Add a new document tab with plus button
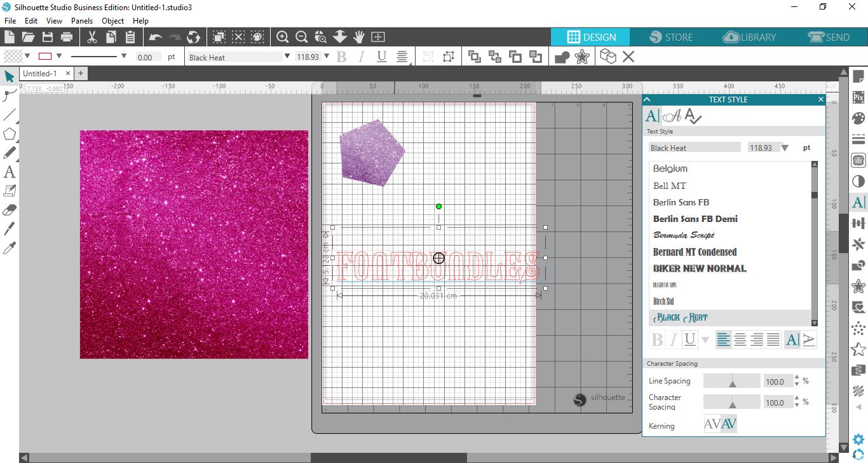The width and height of the screenshot is (868, 463). (81, 74)
